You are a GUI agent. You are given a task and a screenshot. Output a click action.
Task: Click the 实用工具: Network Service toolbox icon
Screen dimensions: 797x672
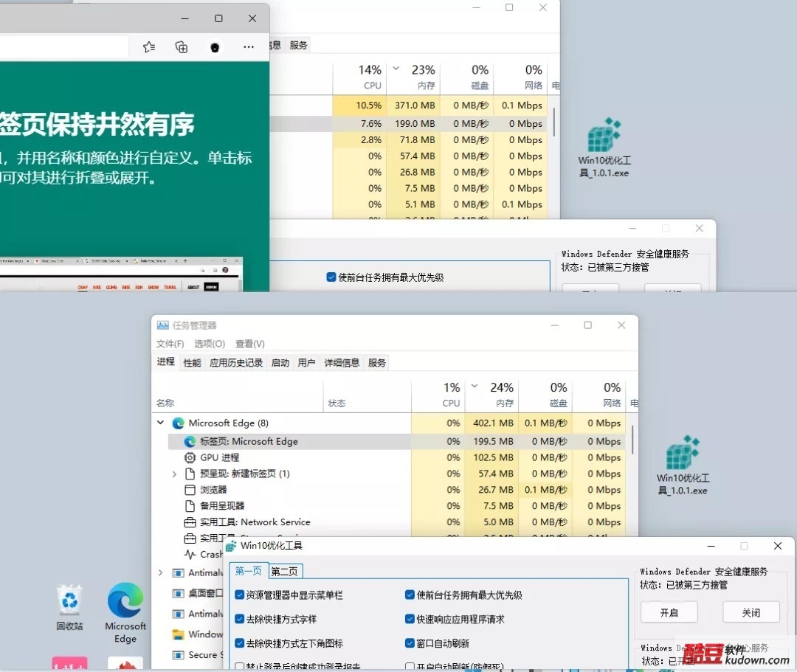click(190, 522)
